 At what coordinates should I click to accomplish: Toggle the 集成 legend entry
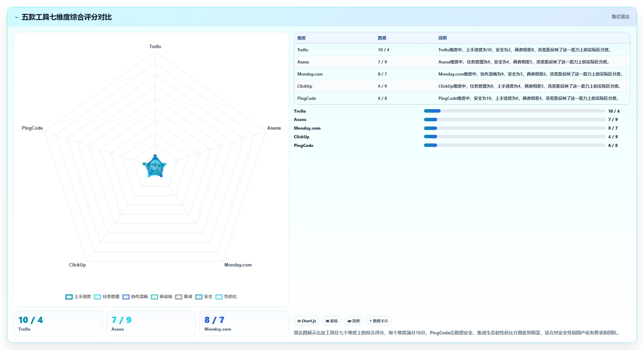click(184, 297)
